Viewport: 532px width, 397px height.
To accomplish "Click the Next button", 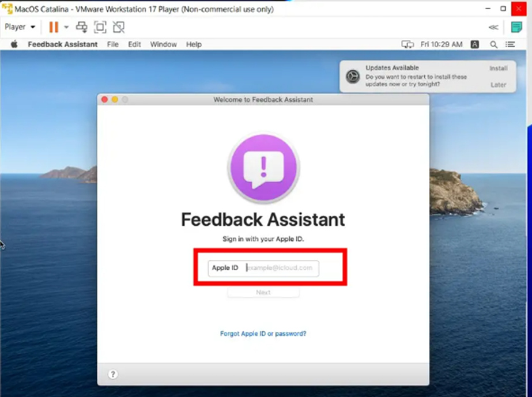I will 263,292.
